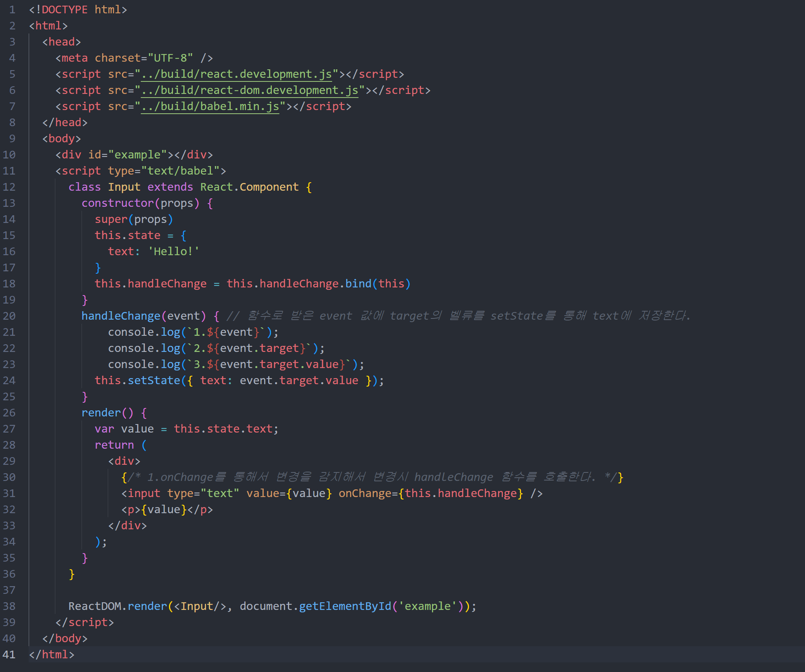Click line number 41 in the gutter
Viewport: 805px width, 672px height.
pyautogui.click(x=9, y=655)
